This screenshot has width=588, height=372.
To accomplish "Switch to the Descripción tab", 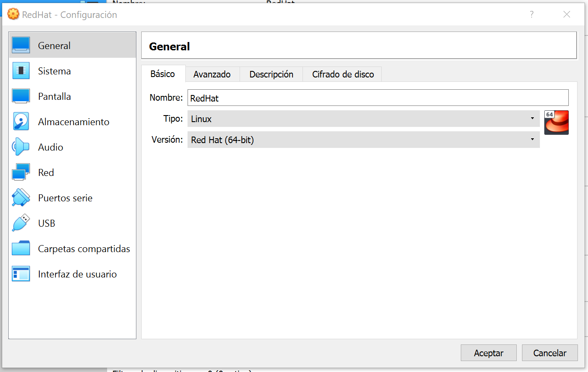I will 271,74.
